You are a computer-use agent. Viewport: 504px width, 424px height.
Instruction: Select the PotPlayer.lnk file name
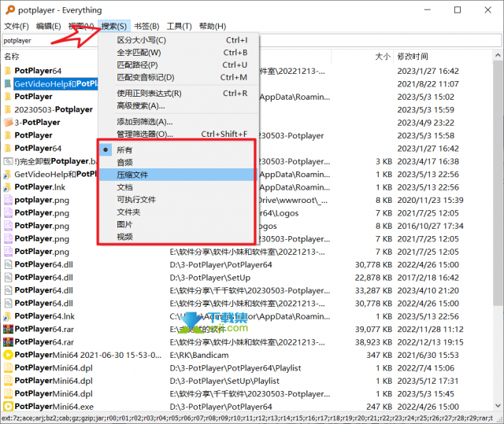point(40,187)
